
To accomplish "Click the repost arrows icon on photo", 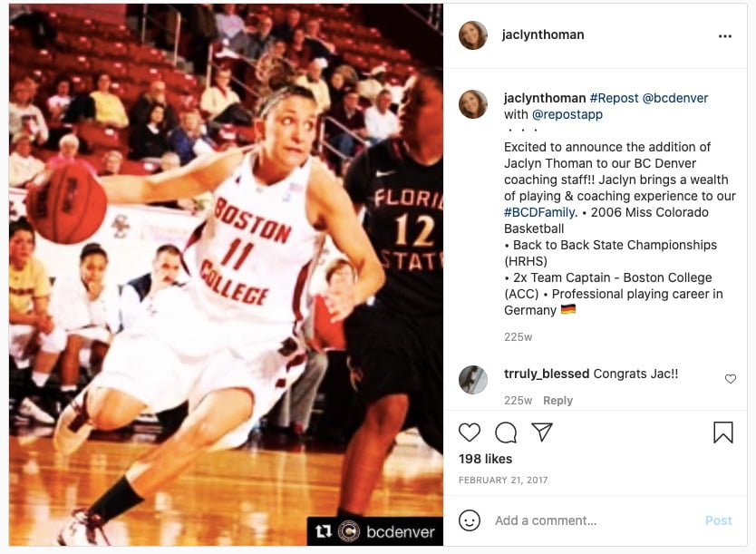I will click(x=323, y=531).
